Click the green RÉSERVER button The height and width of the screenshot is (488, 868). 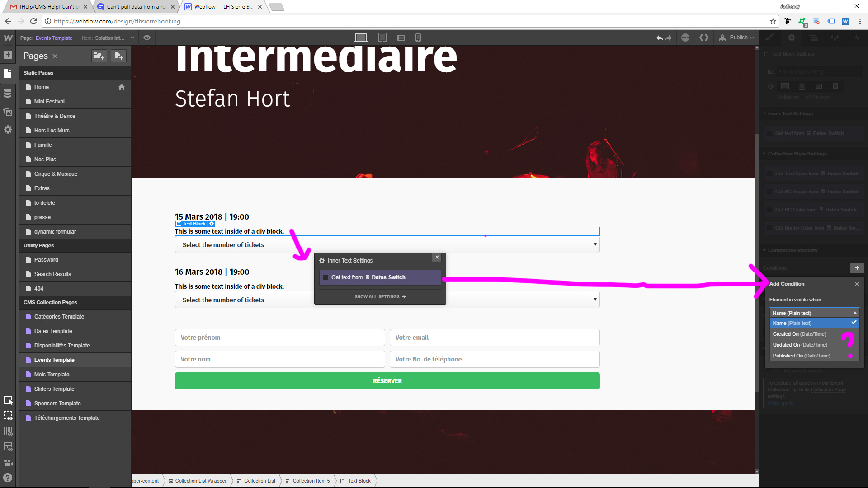click(x=387, y=381)
